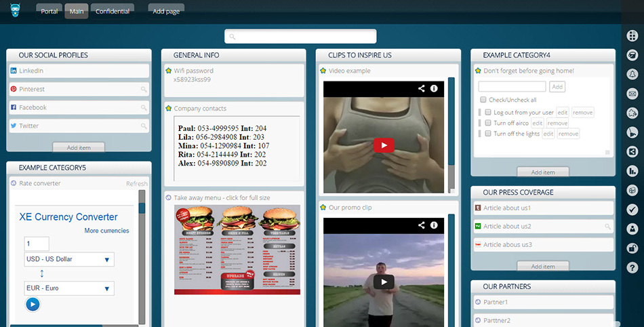The height and width of the screenshot is (327, 644).
Task: Toggle the Check/Uncheck all checkbox
Action: tap(483, 100)
